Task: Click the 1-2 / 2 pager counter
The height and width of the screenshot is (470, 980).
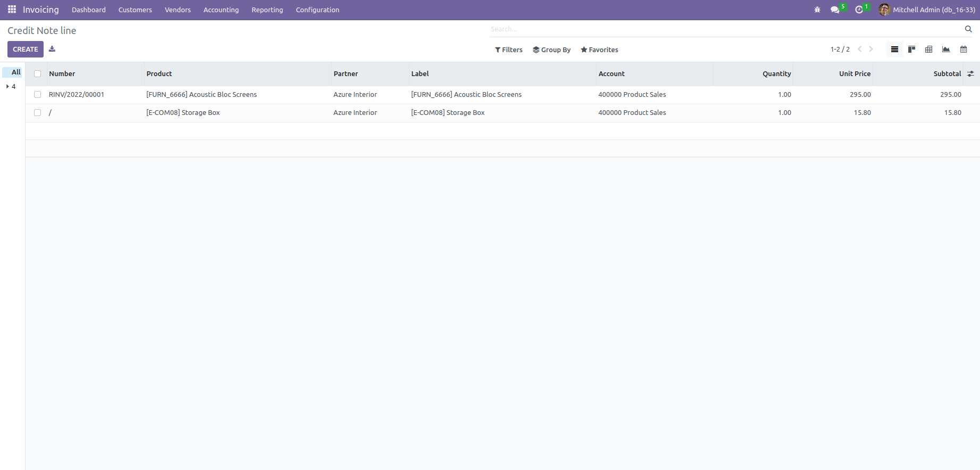Action: click(x=840, y=50)
